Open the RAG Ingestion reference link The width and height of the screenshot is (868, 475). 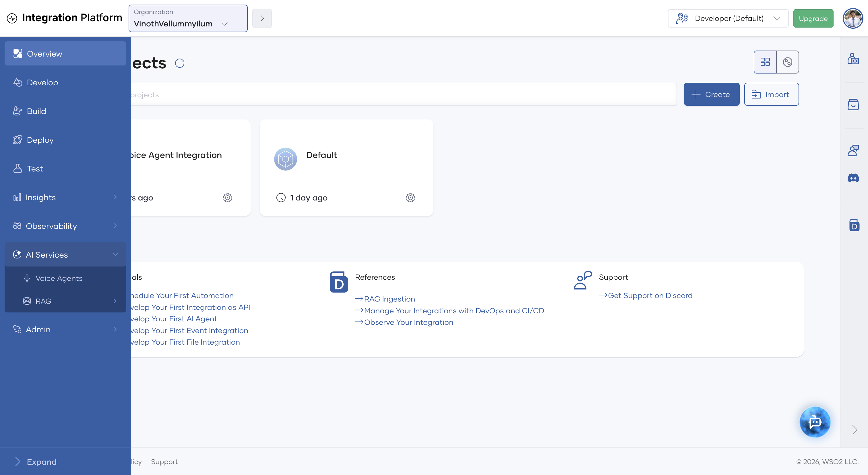coord(385,299)
